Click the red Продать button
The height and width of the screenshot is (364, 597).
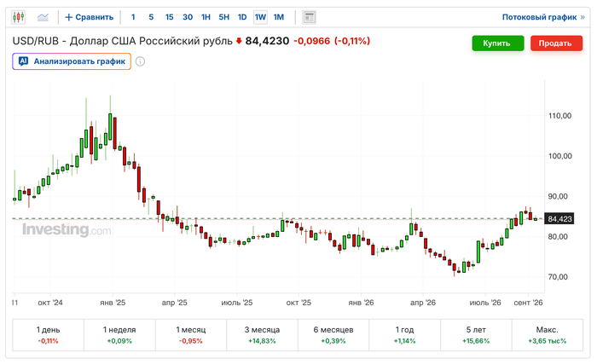click(x=556, y=43)
